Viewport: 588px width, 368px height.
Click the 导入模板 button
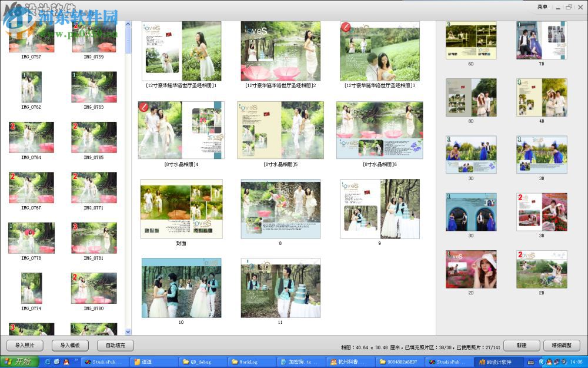point(70,345)
